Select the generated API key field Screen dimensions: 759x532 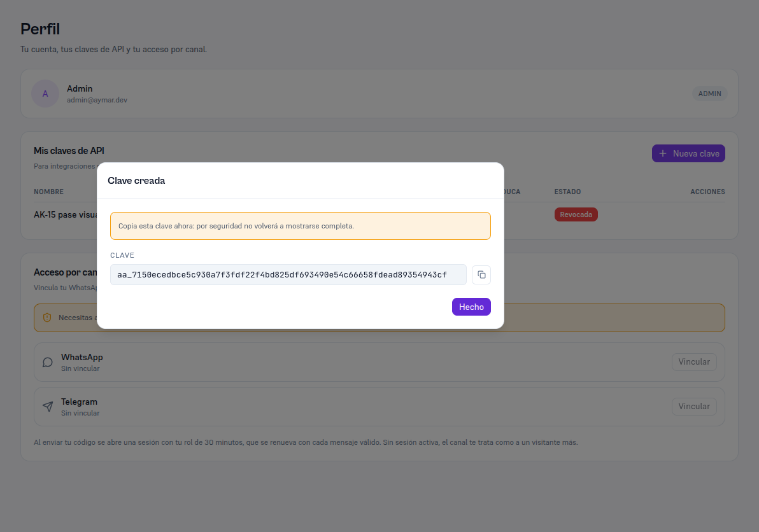click(x=288, y=275)
